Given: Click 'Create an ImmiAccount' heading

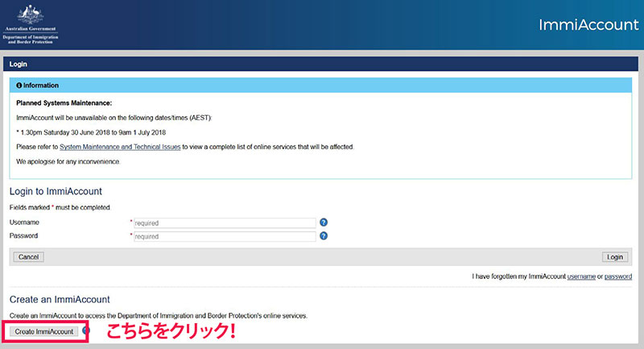Looking at the screenshot, I should tap(60, 299).
